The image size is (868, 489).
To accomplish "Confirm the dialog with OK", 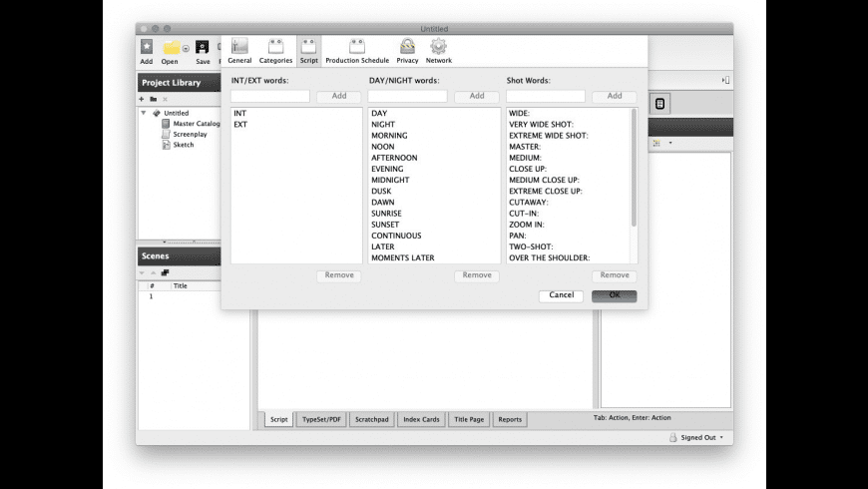I will pos(615,295).
